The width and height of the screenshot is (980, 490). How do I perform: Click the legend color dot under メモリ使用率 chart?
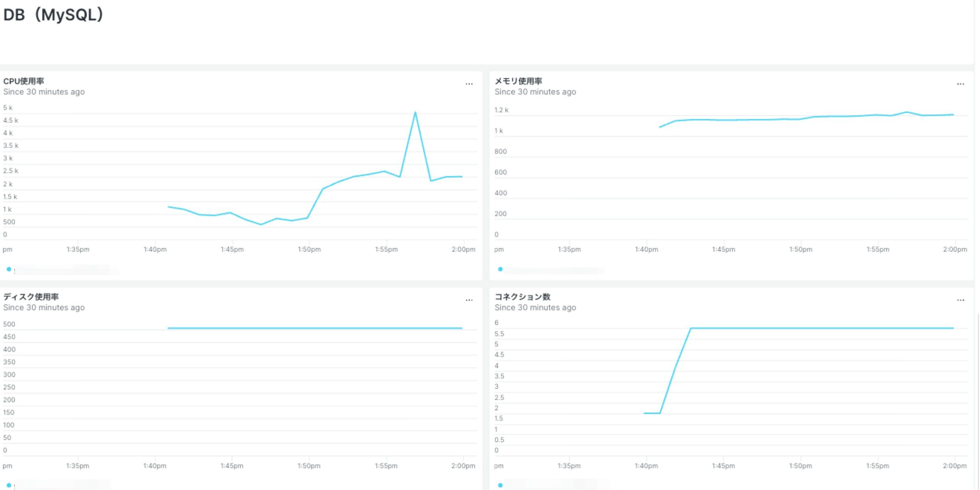click(x=500, y=269)
